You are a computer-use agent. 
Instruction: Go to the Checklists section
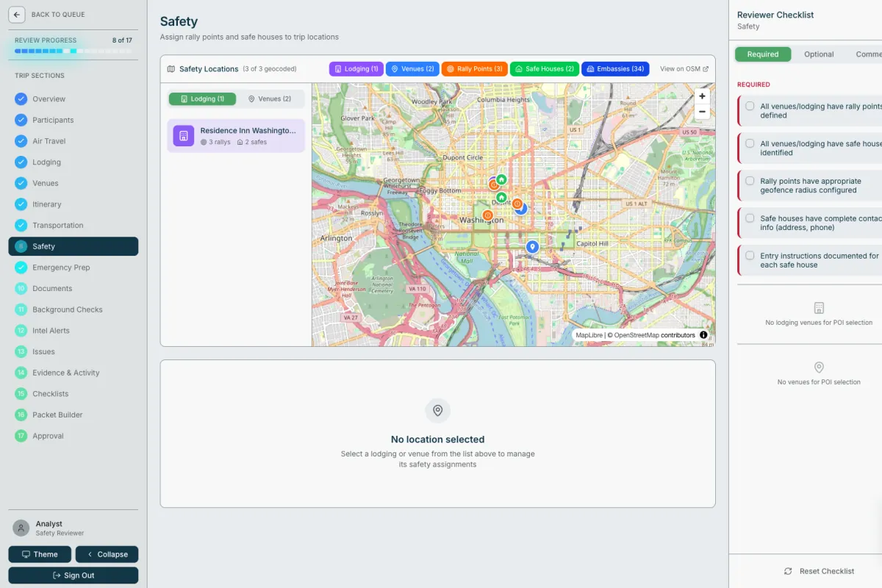coord(73,394)
